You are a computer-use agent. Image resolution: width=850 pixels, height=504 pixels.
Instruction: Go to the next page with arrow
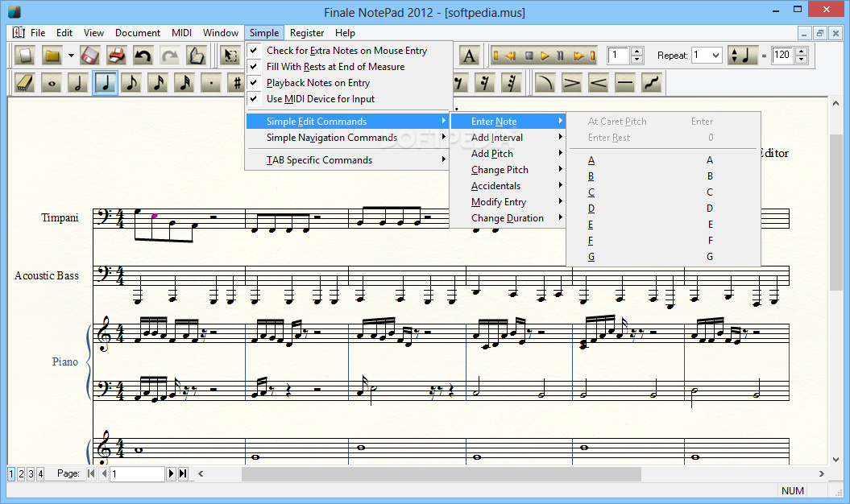pos(172,473)
